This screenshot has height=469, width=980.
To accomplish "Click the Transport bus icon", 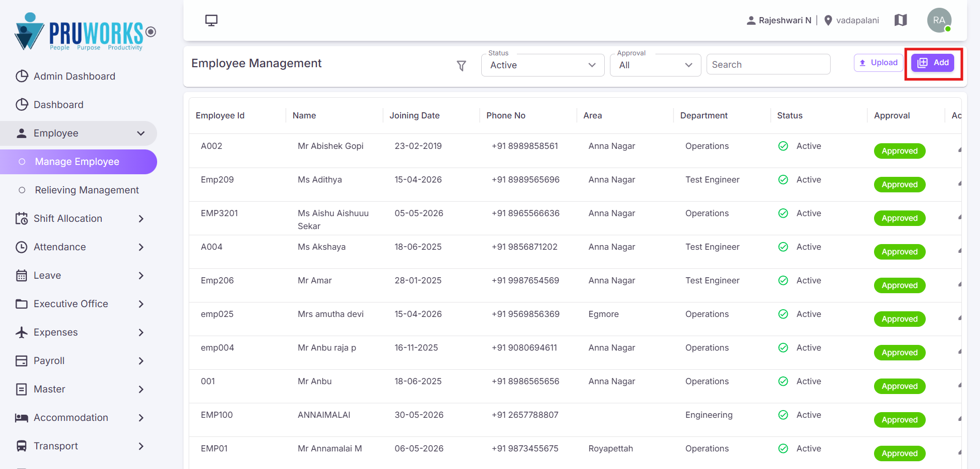I will point(22,446).
